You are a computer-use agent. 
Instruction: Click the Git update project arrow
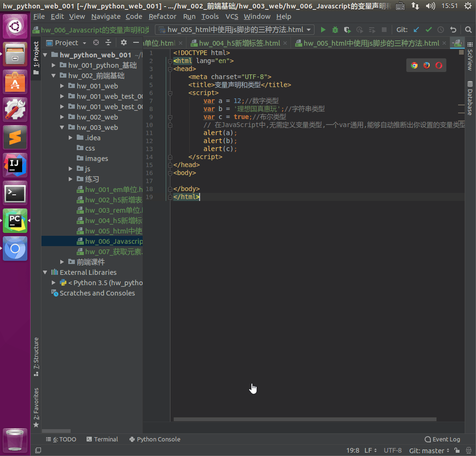click(x=416, y=30)
